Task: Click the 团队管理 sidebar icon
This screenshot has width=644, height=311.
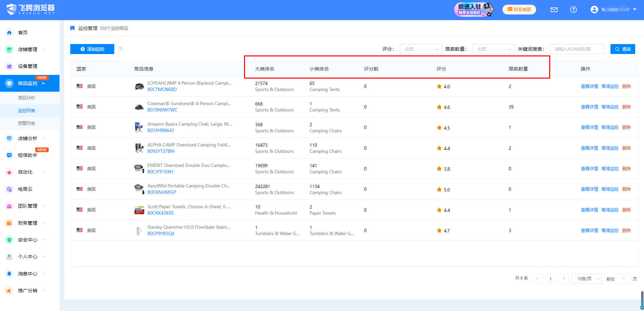Action: (x=9, y=206)
